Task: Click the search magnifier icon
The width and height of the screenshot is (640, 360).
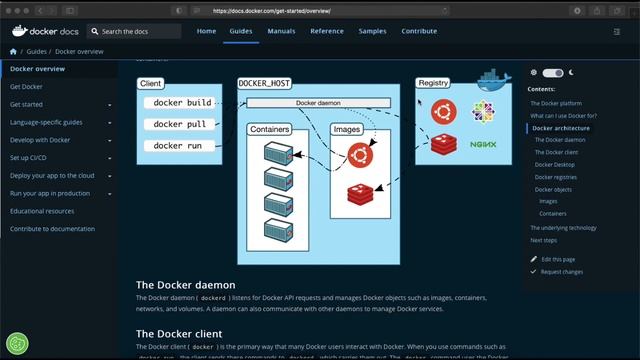Action: (95, 31)
